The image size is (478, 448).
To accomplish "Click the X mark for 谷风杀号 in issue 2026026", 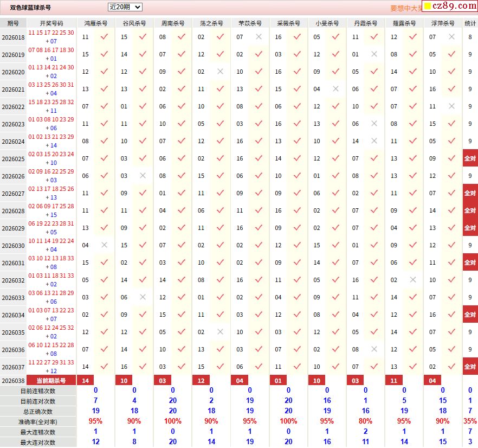I will pos(143,176).
